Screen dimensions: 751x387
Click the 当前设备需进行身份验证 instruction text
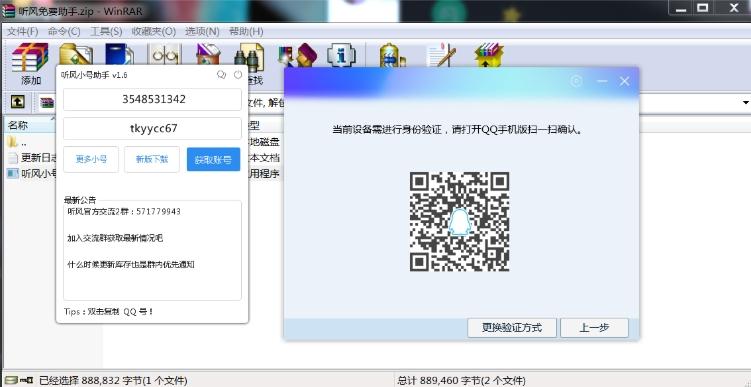459,129
